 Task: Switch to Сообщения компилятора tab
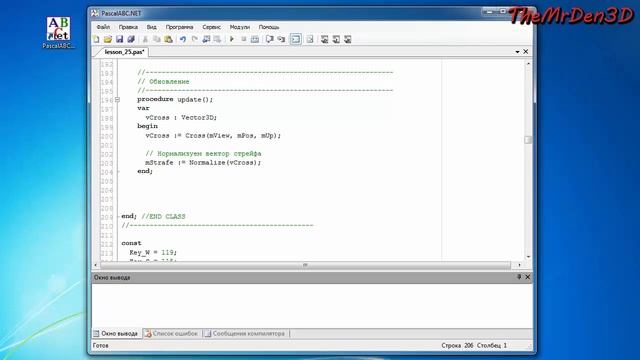[245, 333]
